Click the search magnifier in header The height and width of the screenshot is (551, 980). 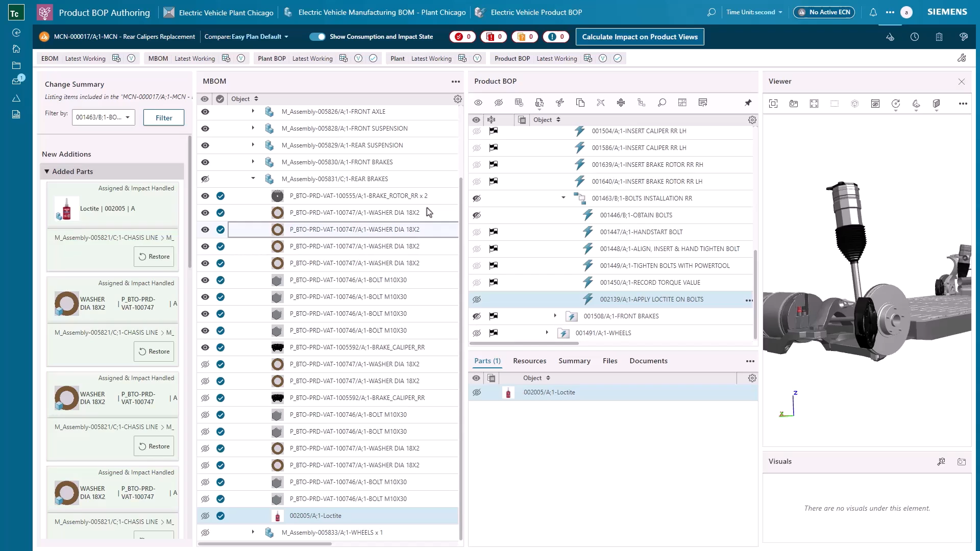click(x=712, y=12)
